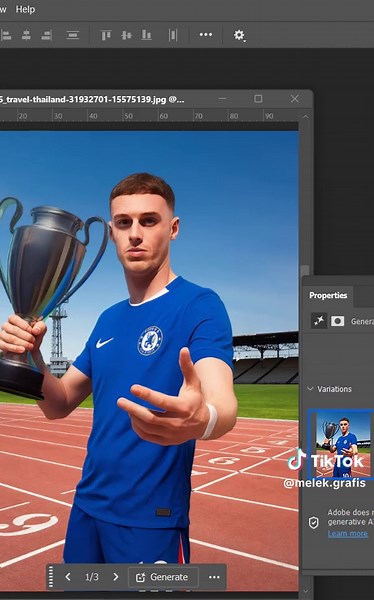Follow the Learn more link
Screen dimensions: 374x600
click(x=348, y=533)
